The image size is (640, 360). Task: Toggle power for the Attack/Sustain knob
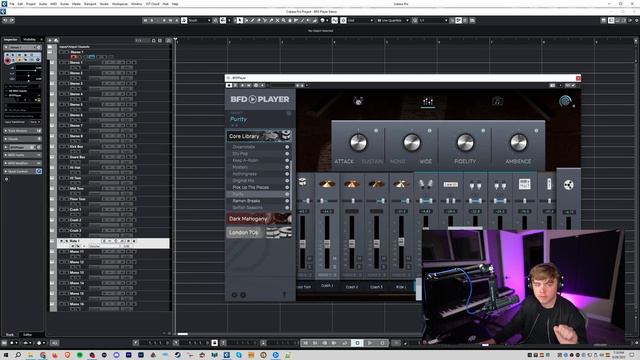pyautogui.click(x=376, y=131)
